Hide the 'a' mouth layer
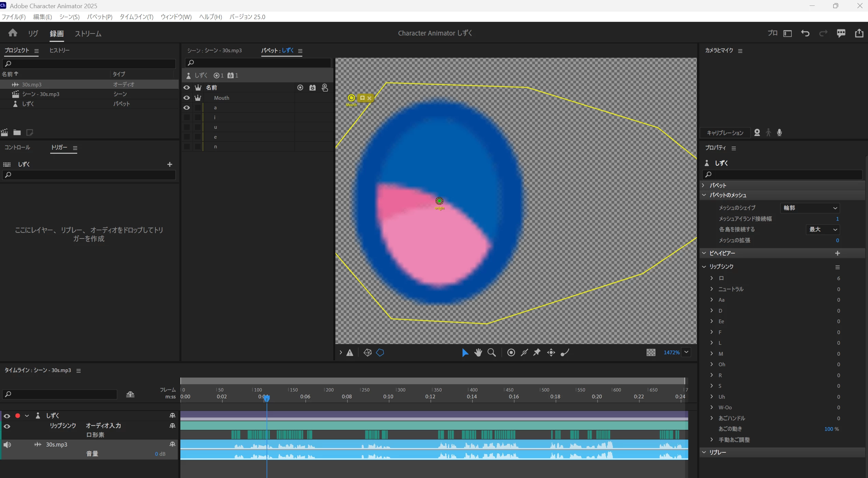Image resolution: width=868 pixels, height=478 pixels. point(187,108)
